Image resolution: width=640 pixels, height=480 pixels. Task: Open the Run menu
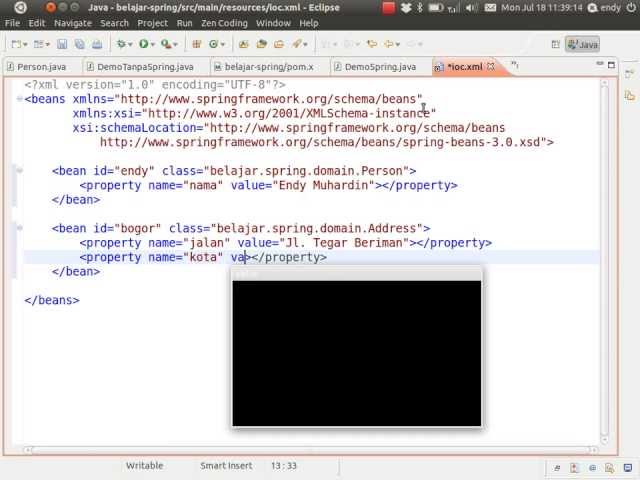click(184, 23)
